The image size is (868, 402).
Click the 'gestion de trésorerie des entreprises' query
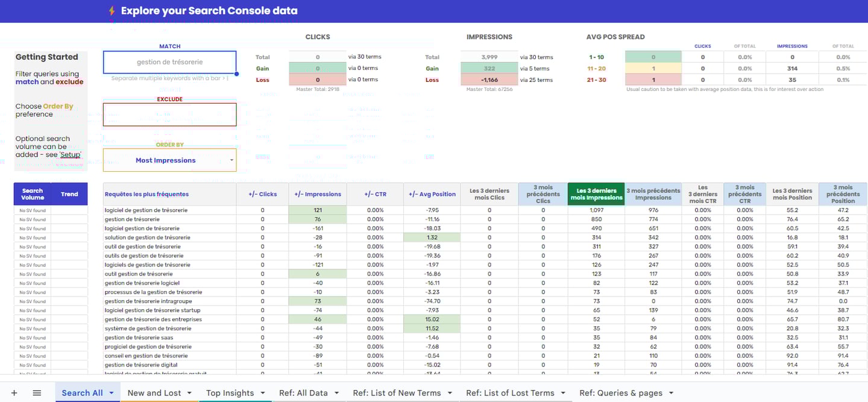153,319
